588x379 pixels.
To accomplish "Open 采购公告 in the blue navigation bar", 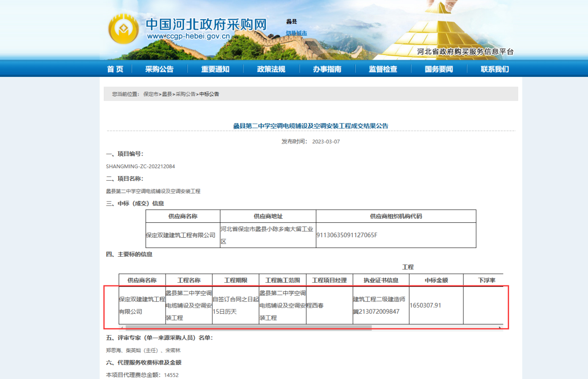I will point(159,69).
